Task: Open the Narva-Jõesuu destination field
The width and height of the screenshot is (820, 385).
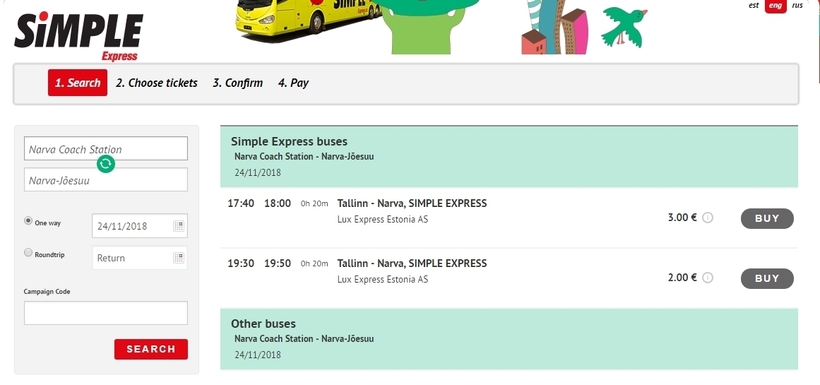Action: 106,180
